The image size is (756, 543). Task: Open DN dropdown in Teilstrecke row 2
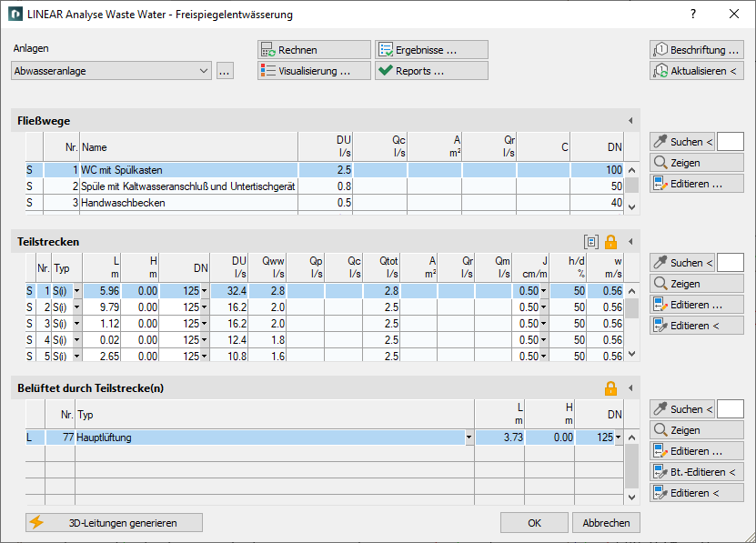click(x=205, y=307)
